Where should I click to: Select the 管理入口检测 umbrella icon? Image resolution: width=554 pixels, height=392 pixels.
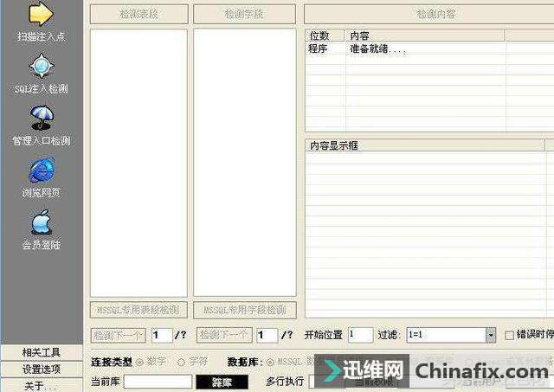(41, 118)
